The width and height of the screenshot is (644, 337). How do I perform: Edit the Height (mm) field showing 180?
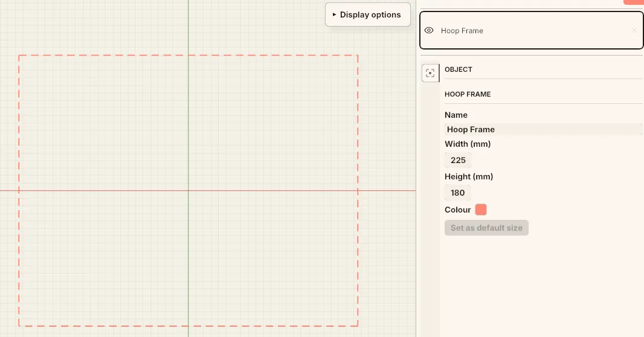click(457, 193)
